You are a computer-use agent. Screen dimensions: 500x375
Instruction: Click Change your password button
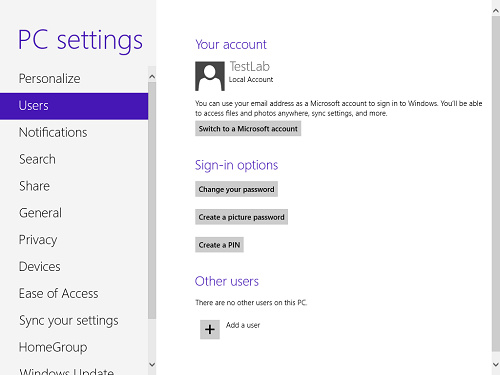[236, 189]
